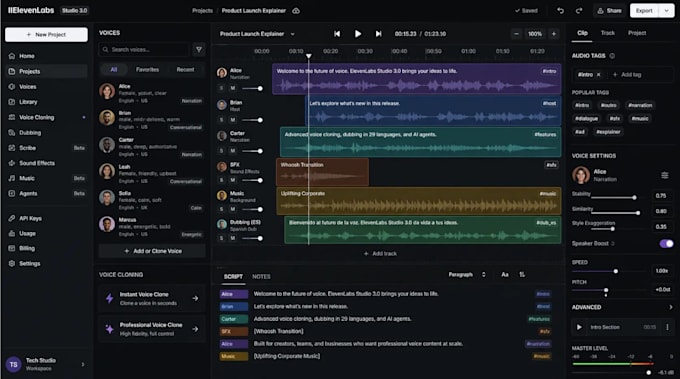Click the Aa text size icon in the script toolbar
Screen dimensions: 680x379
click(x=505, y=274)
